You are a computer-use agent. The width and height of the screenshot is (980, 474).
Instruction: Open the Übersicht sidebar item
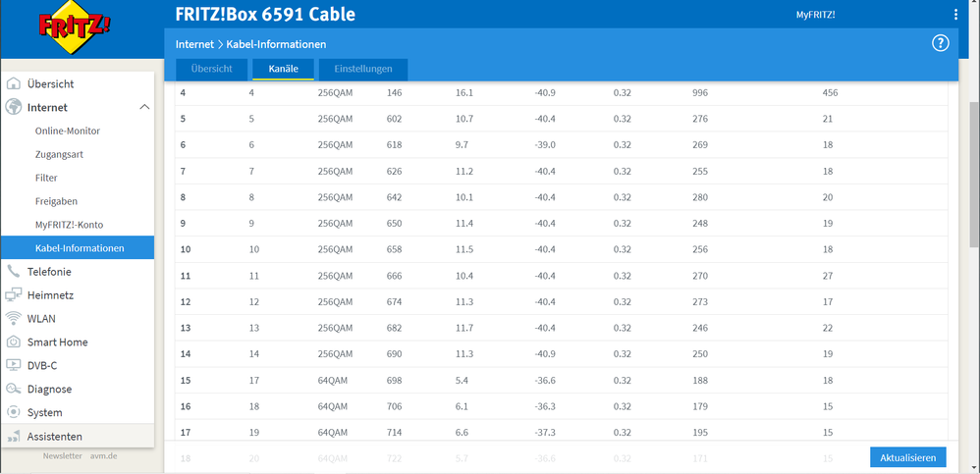pyautogui.click(x=78, y=83)
